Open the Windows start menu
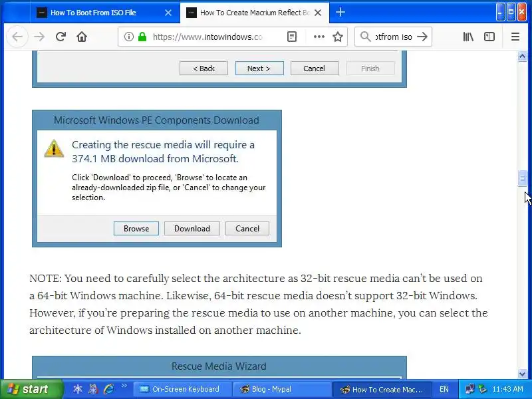The height and width of the screenshot is (399, 532). pos(31,389)
